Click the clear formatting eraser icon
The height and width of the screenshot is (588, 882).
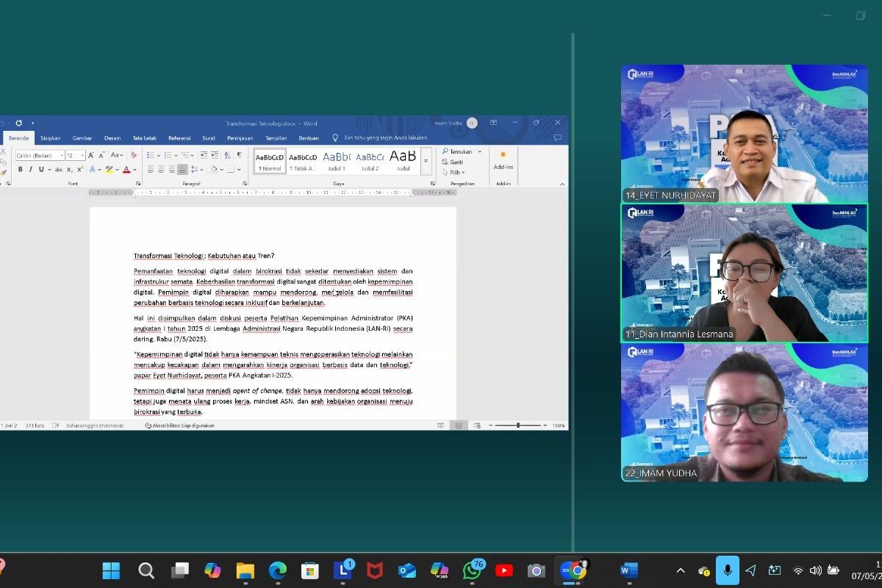133,155
